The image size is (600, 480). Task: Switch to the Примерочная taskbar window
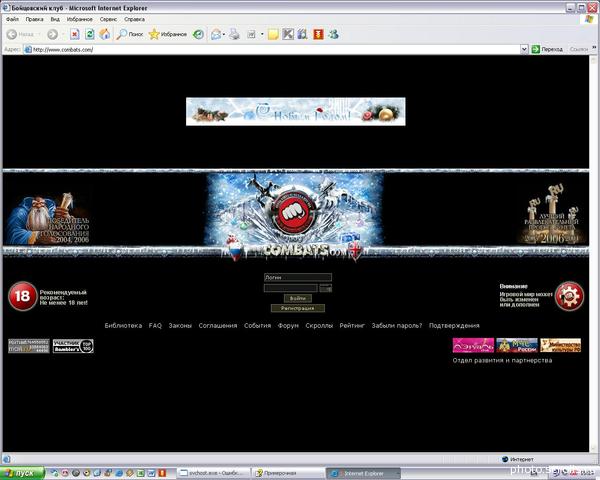(287, 473)
